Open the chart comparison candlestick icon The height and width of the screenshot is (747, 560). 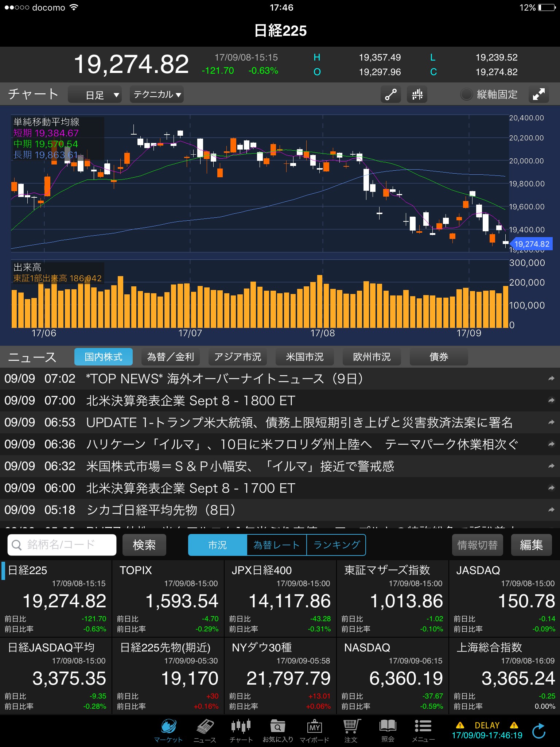click(417, 94)
